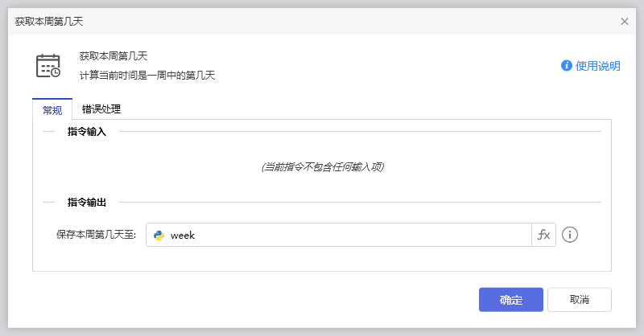Click the 保存本周第几天至 field label
This screenshot has height=336, width=644.
(97, 236)
